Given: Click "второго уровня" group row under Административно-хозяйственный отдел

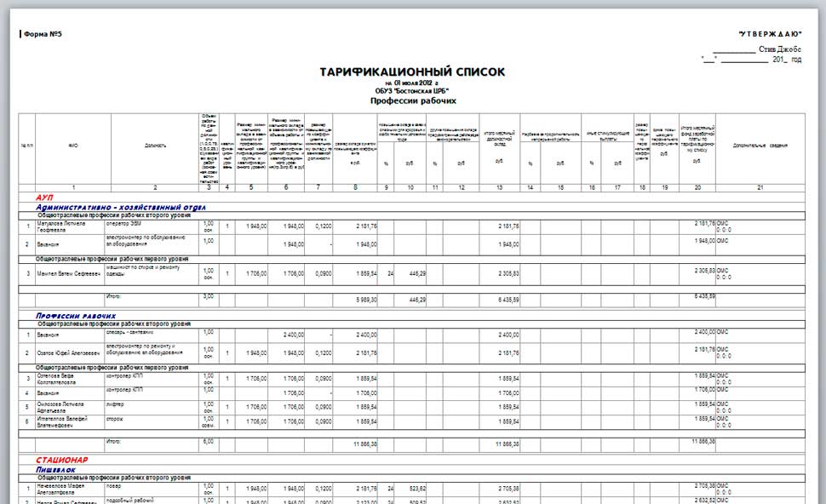Looking at the screenshot, I should 411,215.
